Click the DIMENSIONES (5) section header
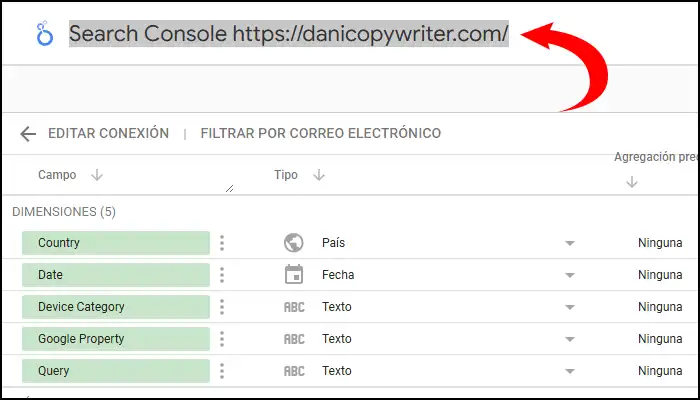This screenshot has height=400, width=700. (x=64, y=212)
